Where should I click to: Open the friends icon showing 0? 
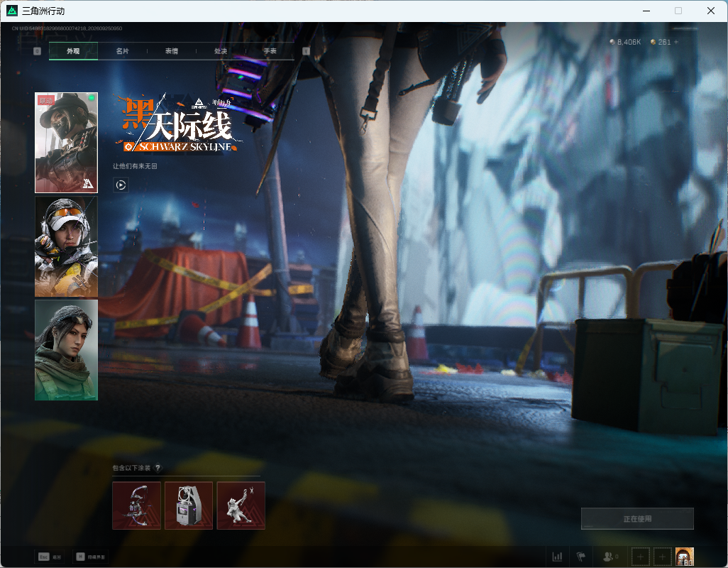click(x=610, y=557)
